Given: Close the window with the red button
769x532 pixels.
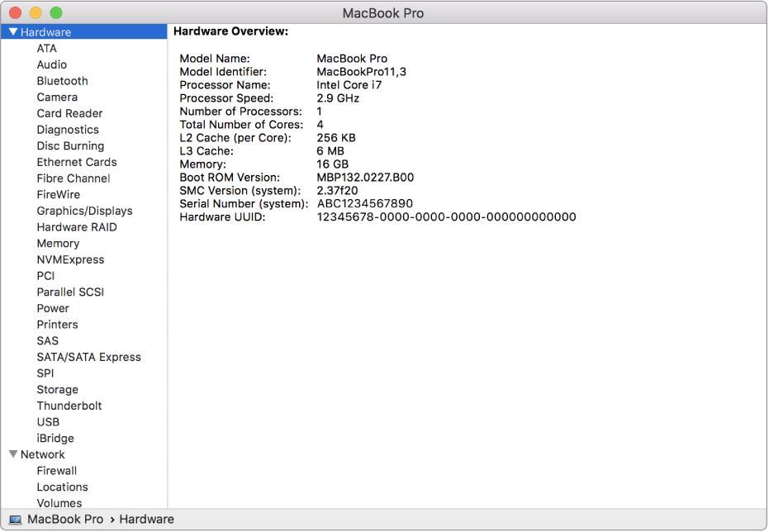Looking at the screenshot, I should [15, 12].
